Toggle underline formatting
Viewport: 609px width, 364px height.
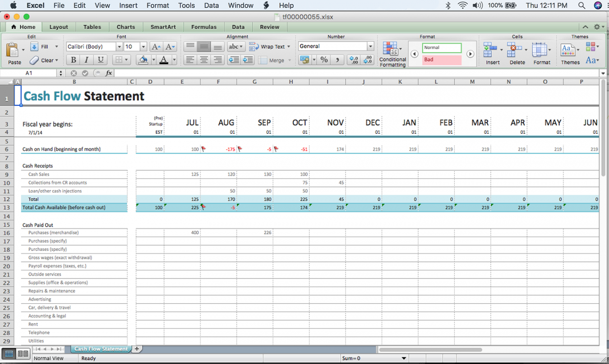[101, 60]
